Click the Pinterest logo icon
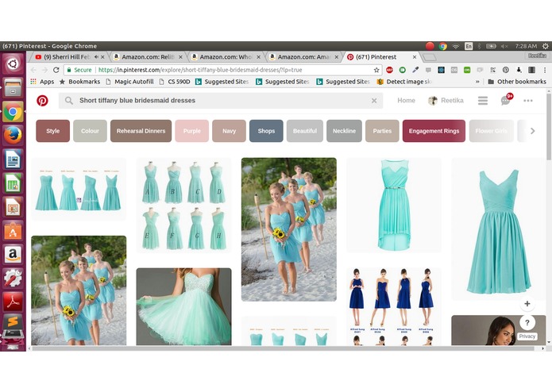 [x=42, y=101]
